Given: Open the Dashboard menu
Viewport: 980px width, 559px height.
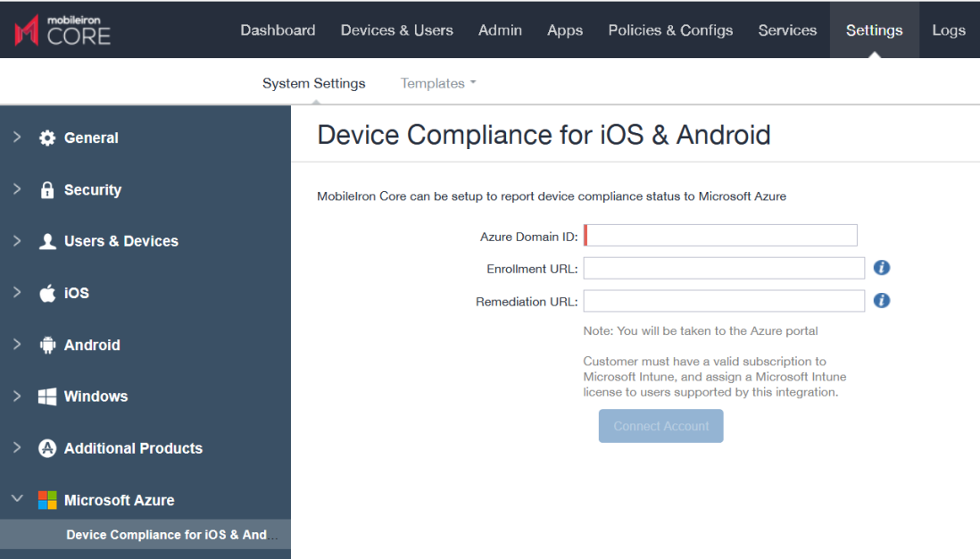Looking at the screenshot, I should point(278,30).
